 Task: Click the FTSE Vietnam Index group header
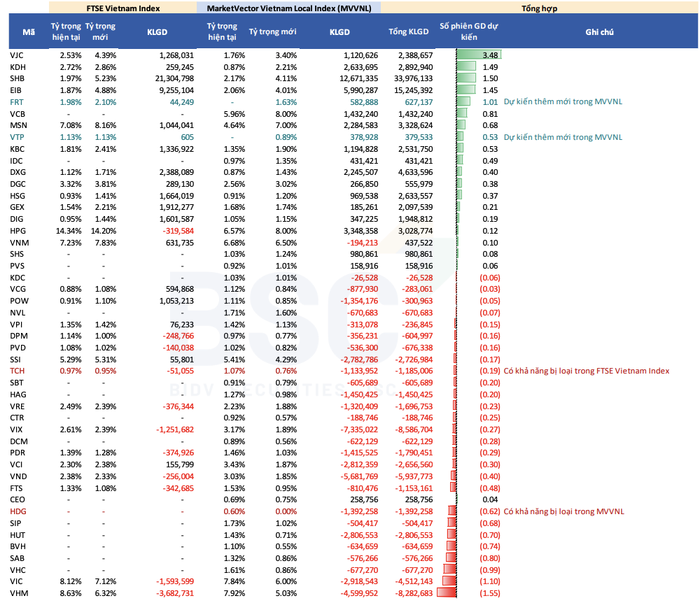(x=122, y=8)
